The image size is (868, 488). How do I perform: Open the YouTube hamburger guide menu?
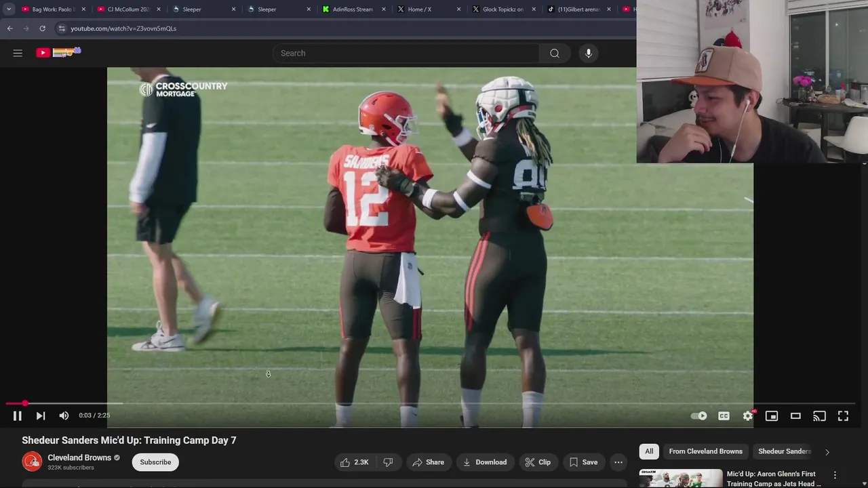coord(18,53)
